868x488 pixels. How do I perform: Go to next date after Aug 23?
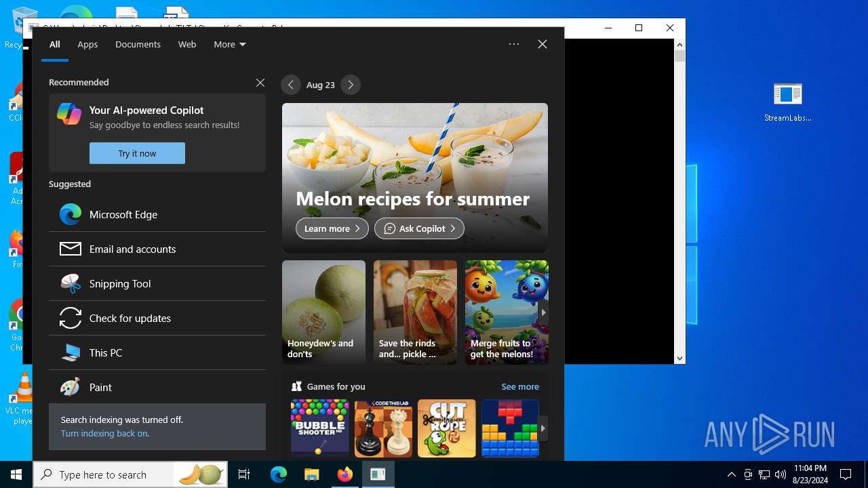click(x=351, y=85)
